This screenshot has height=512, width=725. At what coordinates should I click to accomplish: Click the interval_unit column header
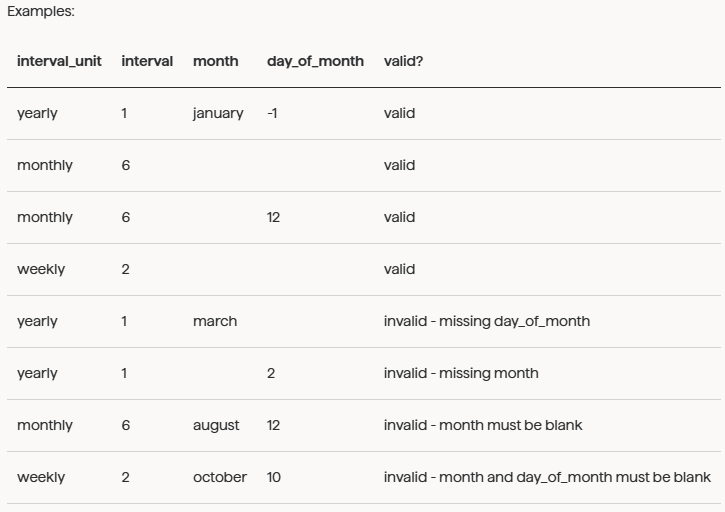coord(59,61)
